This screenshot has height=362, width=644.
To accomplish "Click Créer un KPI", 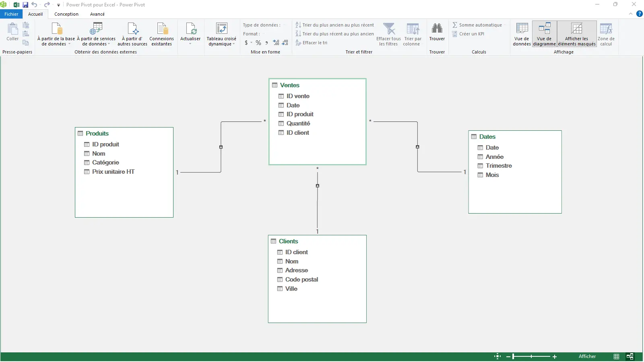I will pos(469,34).
